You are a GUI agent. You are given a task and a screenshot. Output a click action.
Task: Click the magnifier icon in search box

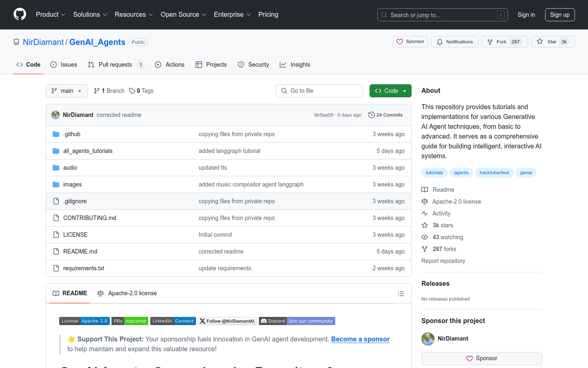pyautogui.click(x=384, y=15)
